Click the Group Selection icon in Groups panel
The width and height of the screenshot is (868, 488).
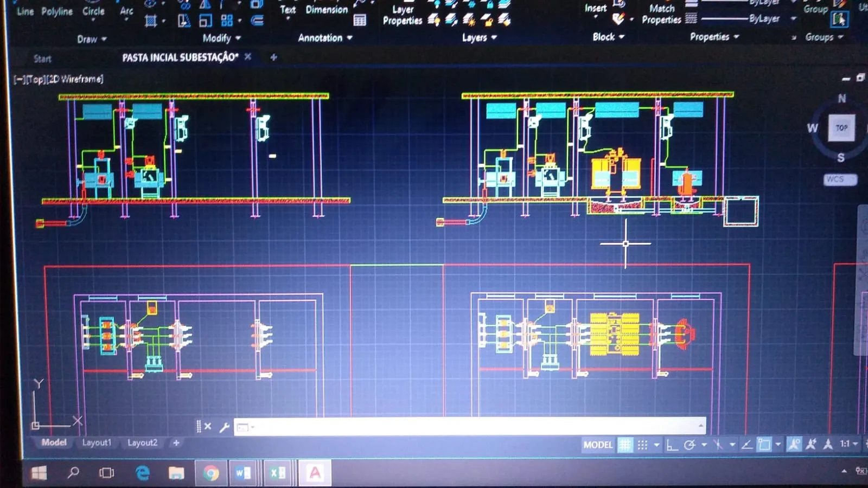[x=839, y=20]
